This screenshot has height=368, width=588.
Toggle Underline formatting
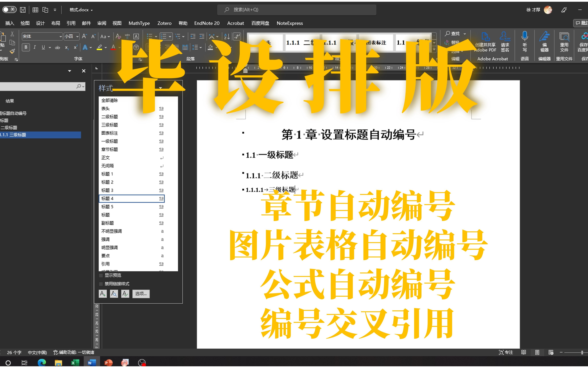43,47
